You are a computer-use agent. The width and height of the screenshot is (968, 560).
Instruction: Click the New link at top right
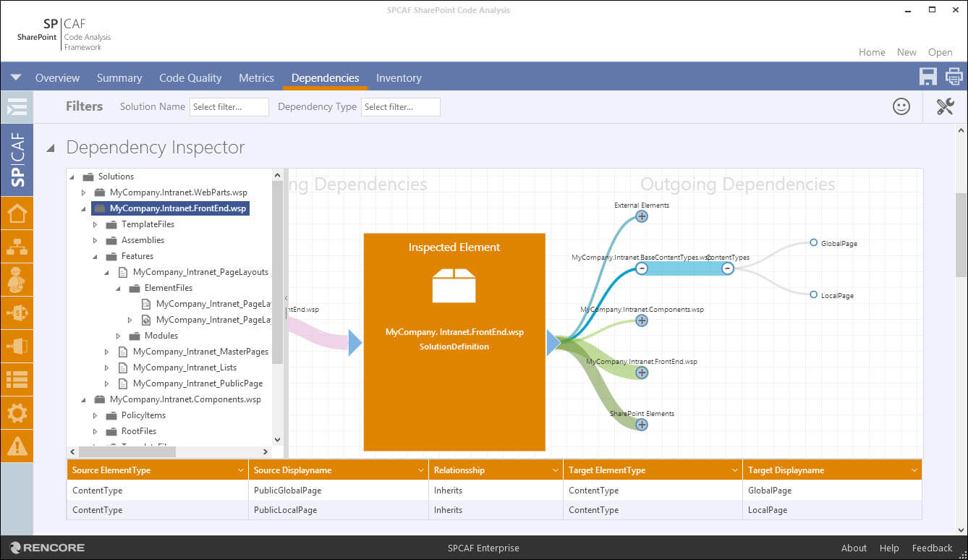pos(907,52)
